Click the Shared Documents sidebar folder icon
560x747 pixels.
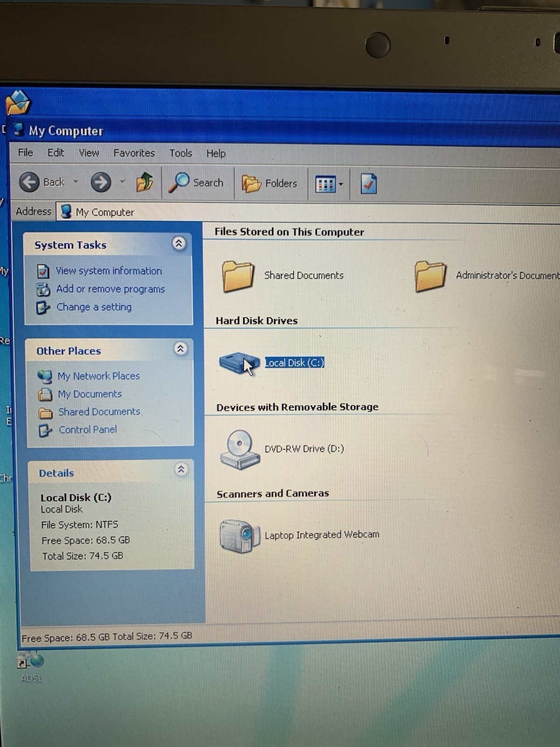45,413
